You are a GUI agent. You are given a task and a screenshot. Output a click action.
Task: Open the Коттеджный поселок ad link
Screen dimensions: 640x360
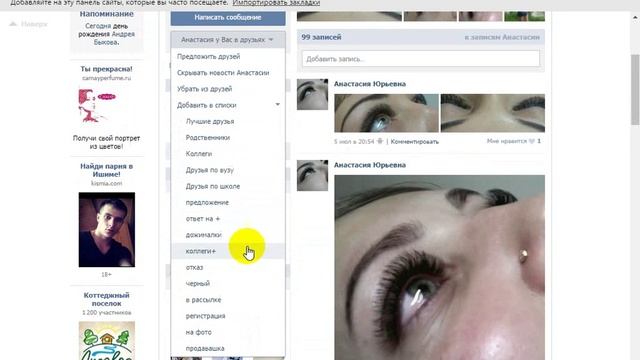107,299
